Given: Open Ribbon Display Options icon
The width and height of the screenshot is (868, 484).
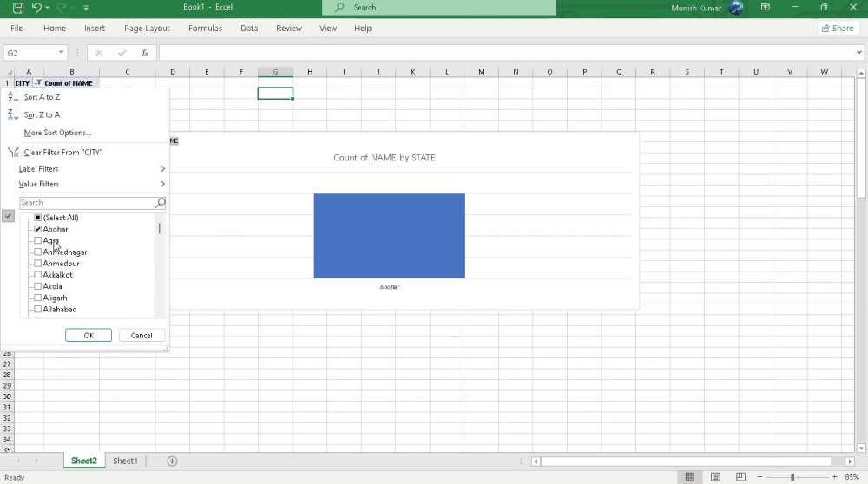Looking at the screenshot, I should pyautogui.click(x=765, y=7).
